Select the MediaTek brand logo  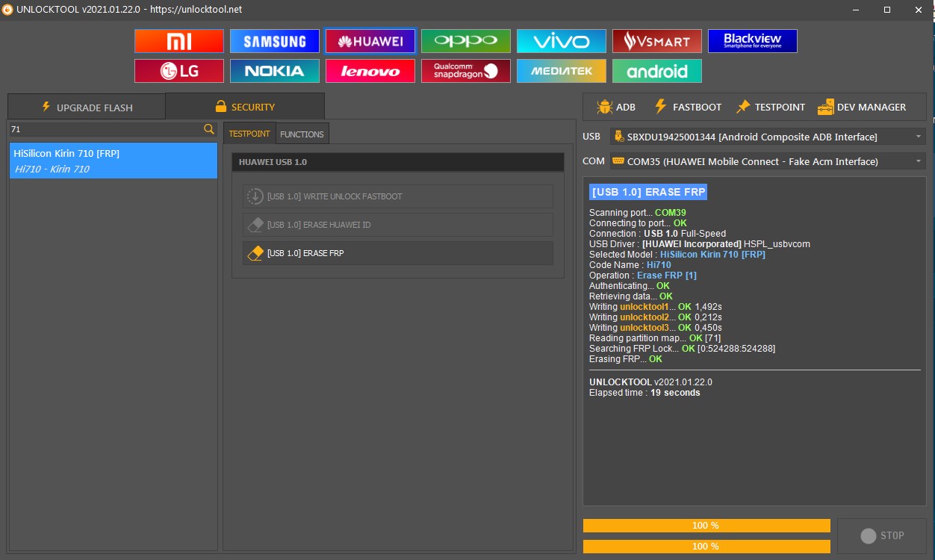(562, 71)
